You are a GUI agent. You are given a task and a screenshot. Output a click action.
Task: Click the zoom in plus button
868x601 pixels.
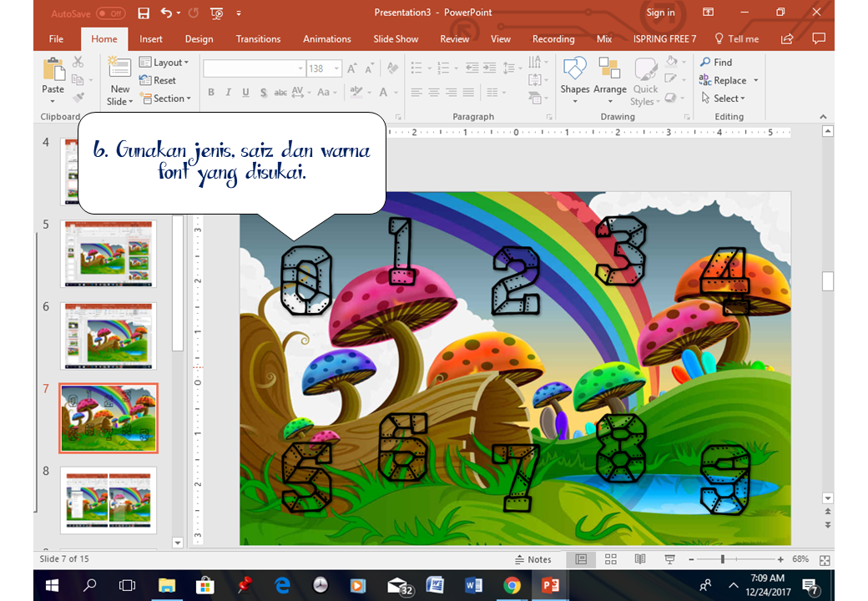click(x=780, y=559)
